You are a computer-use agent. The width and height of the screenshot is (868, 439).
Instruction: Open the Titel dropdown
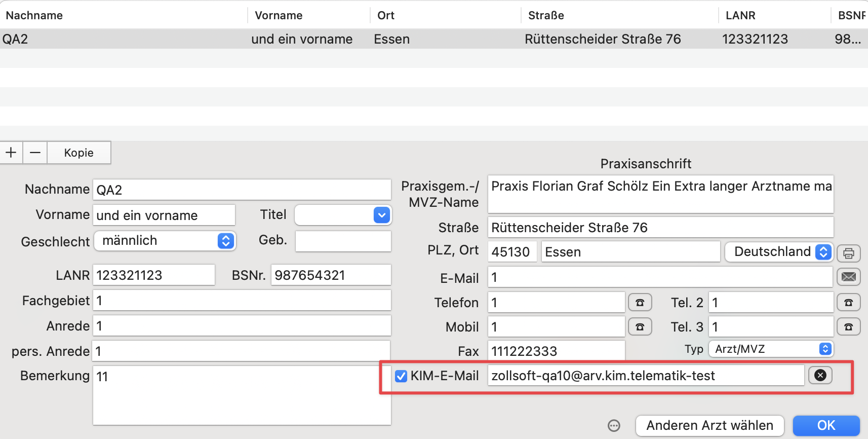tap(381, 215)
